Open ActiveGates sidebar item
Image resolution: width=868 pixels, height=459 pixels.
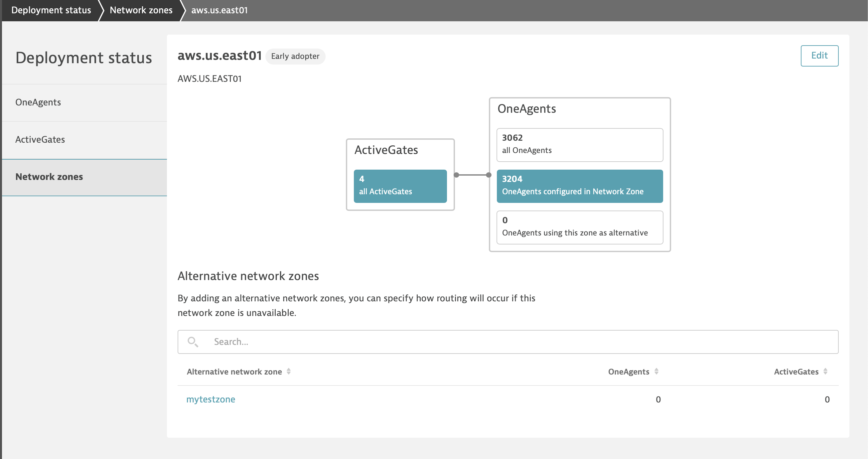(84, 139)
